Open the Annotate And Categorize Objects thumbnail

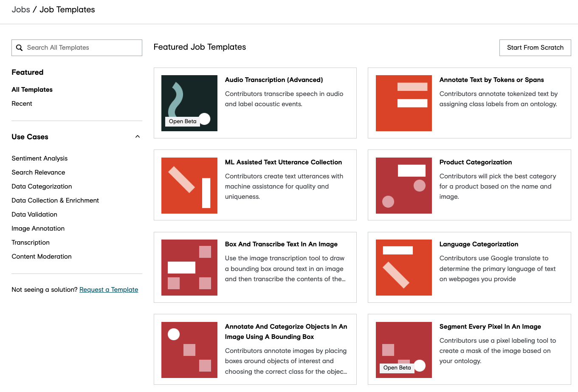(189, 350)
